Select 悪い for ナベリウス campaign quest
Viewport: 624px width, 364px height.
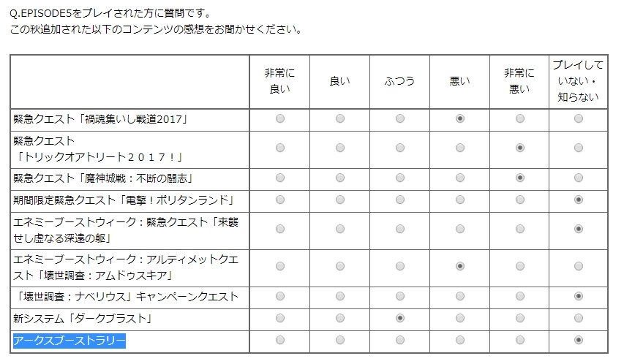tap(460, 296)
